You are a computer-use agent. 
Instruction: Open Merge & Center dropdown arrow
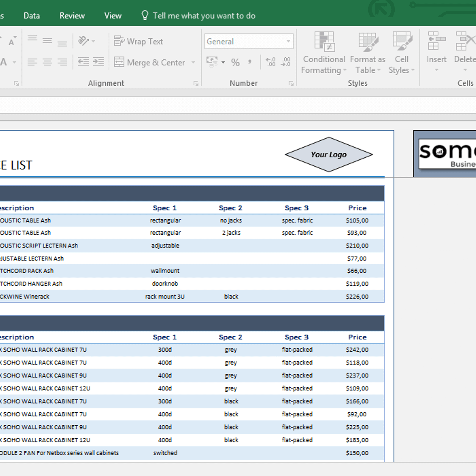[193, 62]
